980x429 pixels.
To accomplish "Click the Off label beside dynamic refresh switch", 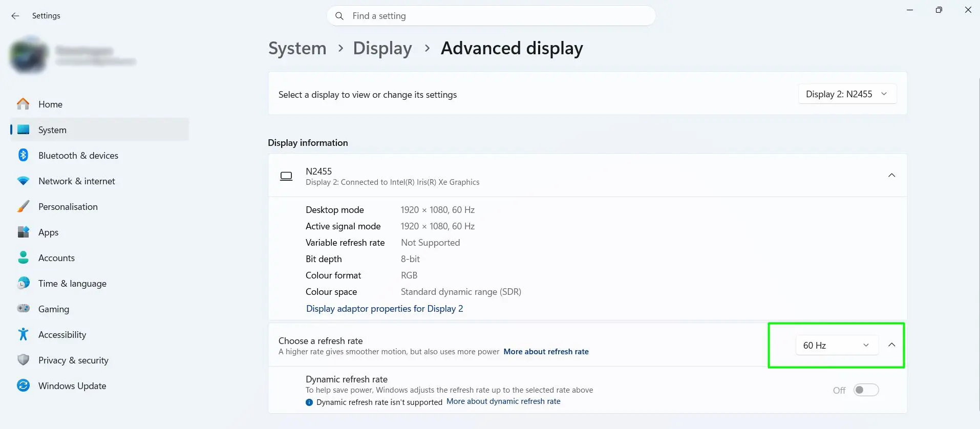I will click(x=839, y=390).
